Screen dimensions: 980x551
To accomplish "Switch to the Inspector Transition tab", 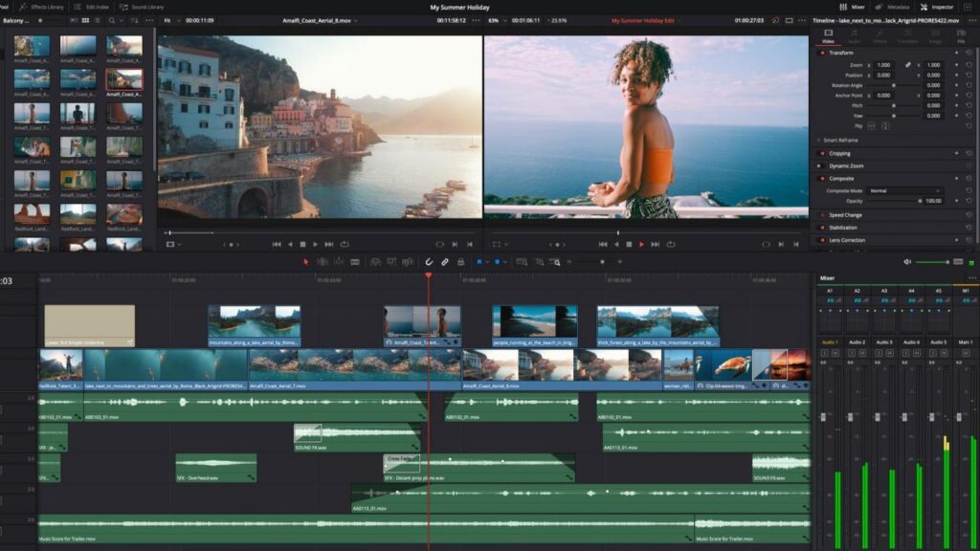I will pos(907,36).
